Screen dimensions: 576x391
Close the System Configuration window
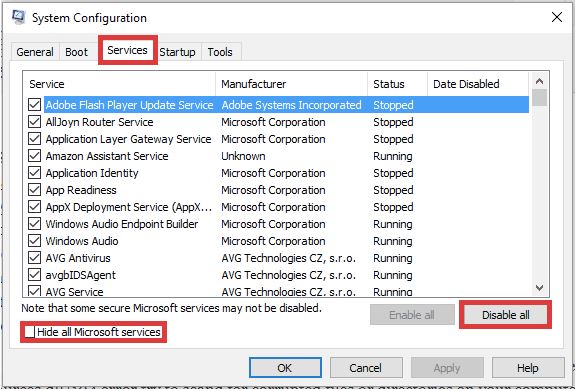pos(557,17)
